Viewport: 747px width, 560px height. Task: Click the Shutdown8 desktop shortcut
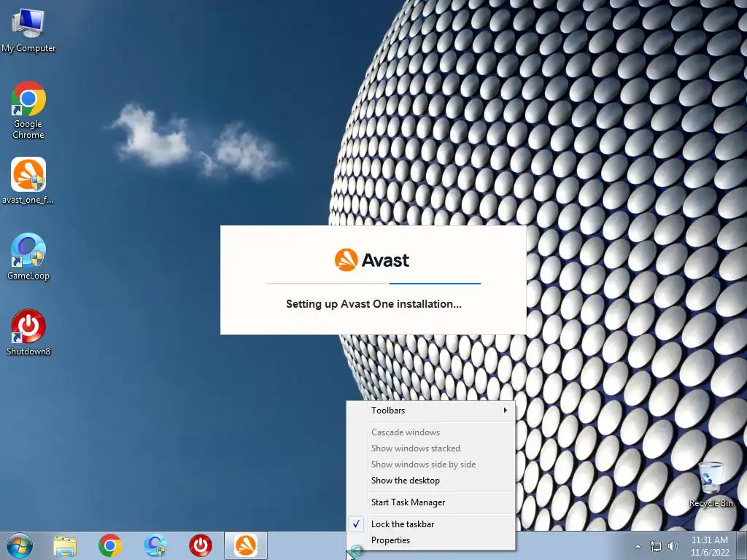[x=28, y=332]
